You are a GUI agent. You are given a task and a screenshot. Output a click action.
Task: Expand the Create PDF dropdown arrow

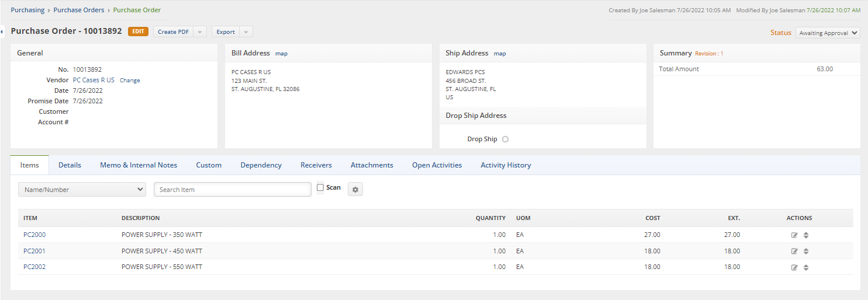200,32
